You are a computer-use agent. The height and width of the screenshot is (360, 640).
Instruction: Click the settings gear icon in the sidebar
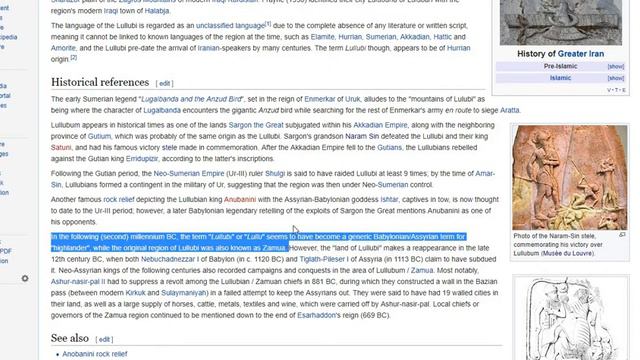point(25,278)
